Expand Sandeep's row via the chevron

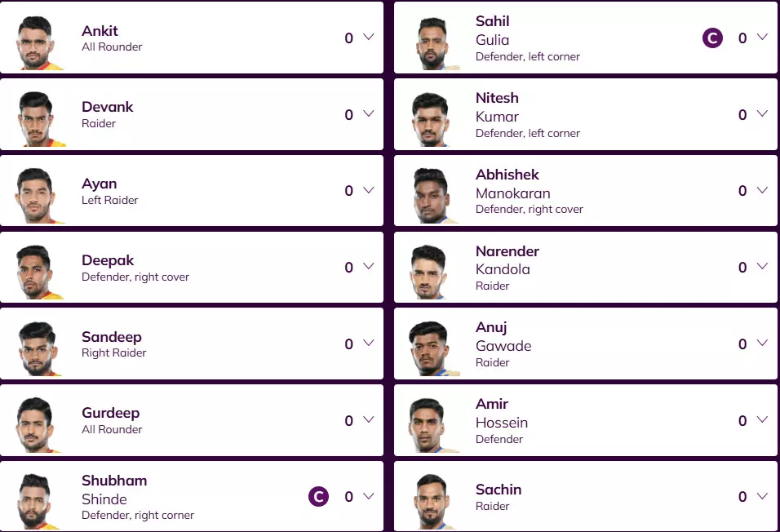(x=368, y=344)
